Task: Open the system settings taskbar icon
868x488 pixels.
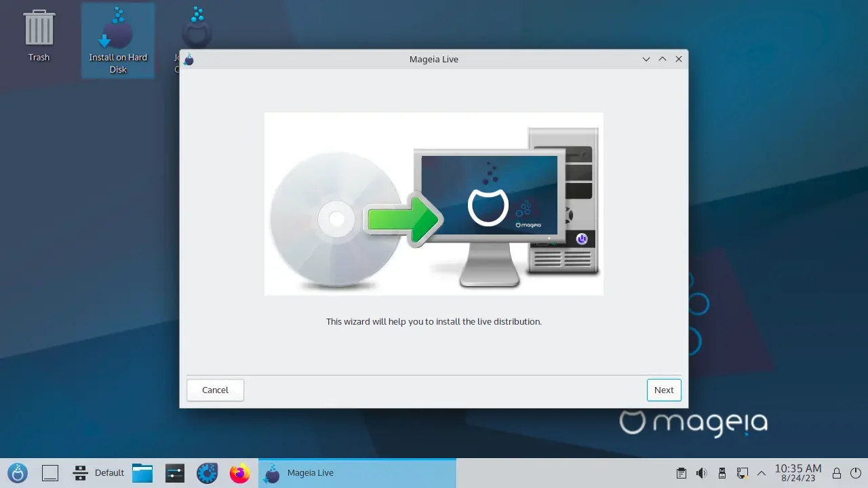Action: click(175, 472)
